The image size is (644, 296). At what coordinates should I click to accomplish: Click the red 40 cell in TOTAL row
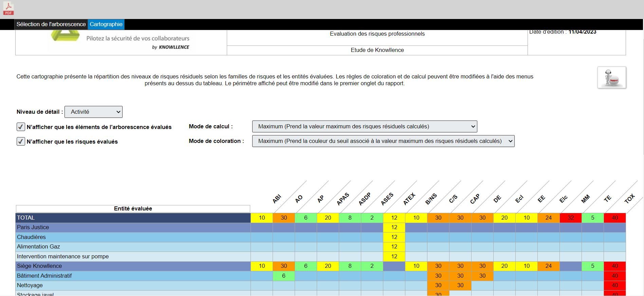click(x=615, y=218)
